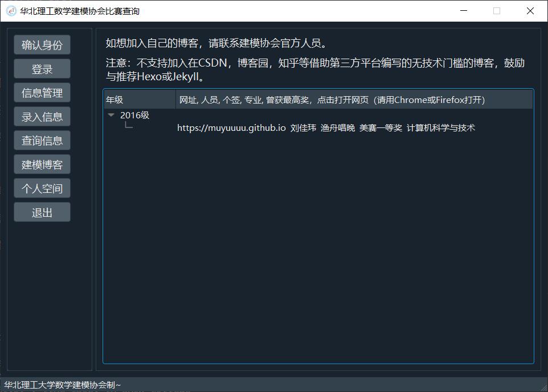Image resolution: width=548 pixels, height=392 pixels.
Task: Minimize the application window
Action: (x=464, y=11)
